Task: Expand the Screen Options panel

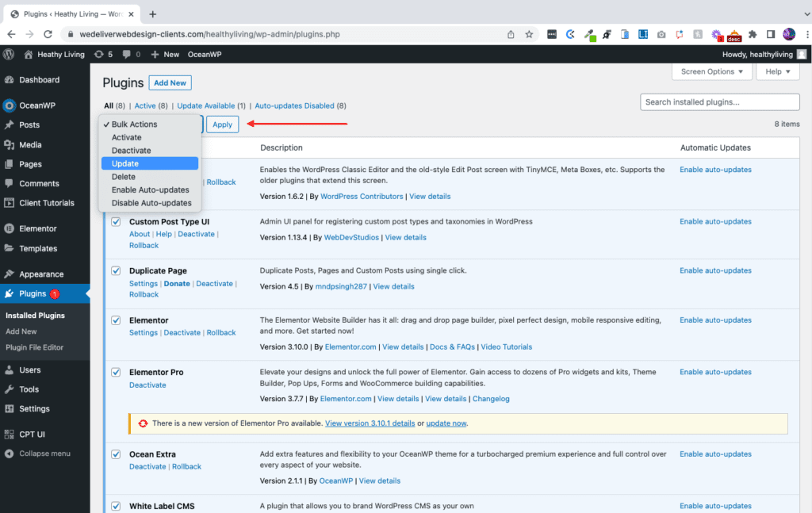Action: [711, 72]
